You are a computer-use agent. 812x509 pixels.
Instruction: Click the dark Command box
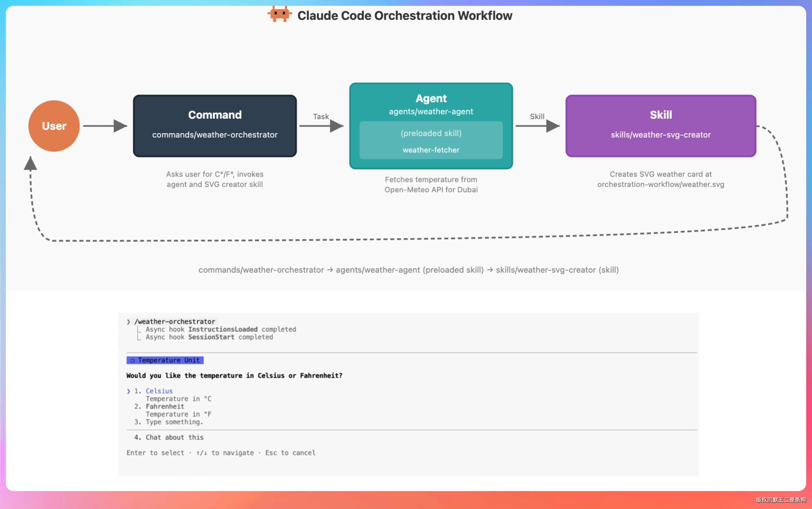point(215,126)
